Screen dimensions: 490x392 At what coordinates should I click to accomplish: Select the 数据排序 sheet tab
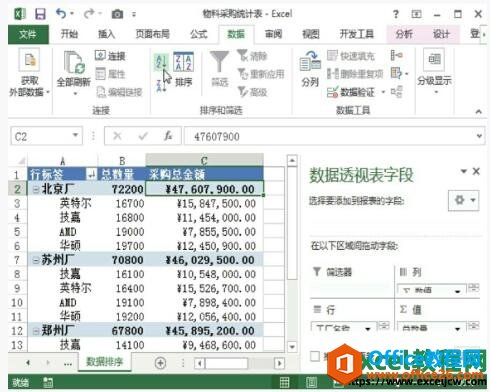(x=105, y=362)
